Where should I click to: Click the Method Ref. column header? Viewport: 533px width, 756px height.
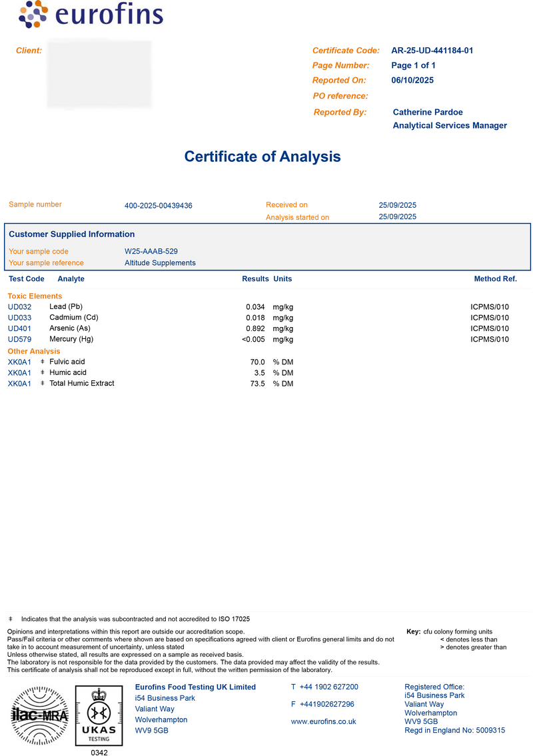click(x=495, y=279)
